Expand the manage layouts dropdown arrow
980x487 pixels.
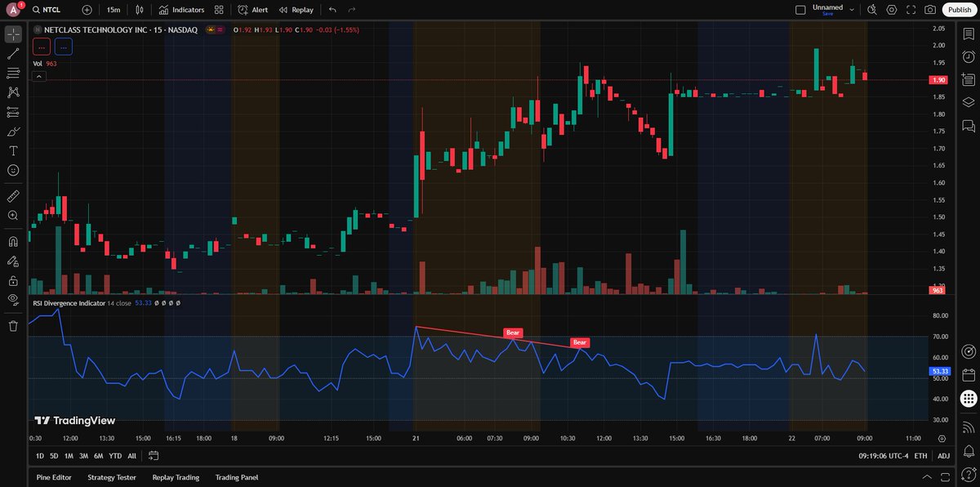coord(852,10)
